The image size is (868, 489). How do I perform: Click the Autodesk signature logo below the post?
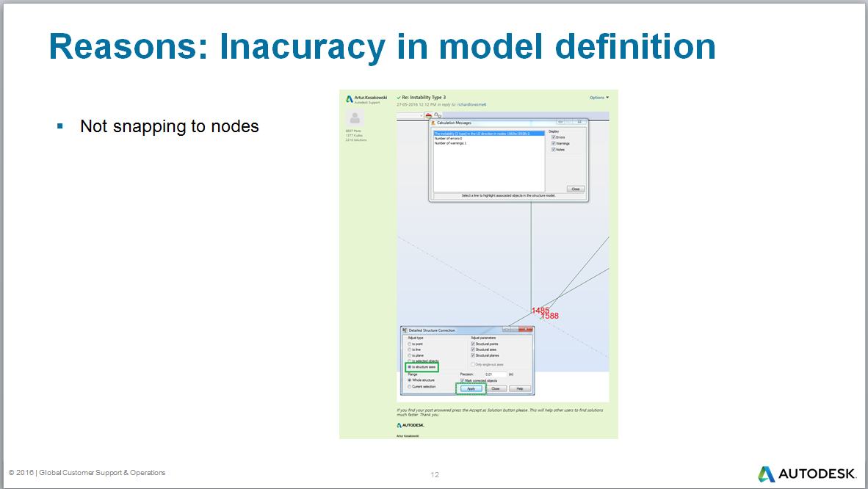(411, 425)
